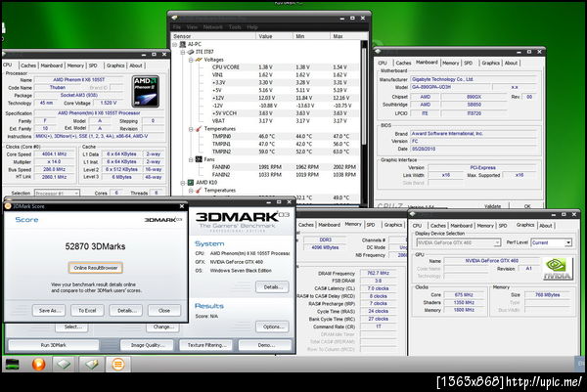Image resolution: width=587 pixels, height=392 pixels.
Task: Open HWMonitor View menu
Action: 192,27
